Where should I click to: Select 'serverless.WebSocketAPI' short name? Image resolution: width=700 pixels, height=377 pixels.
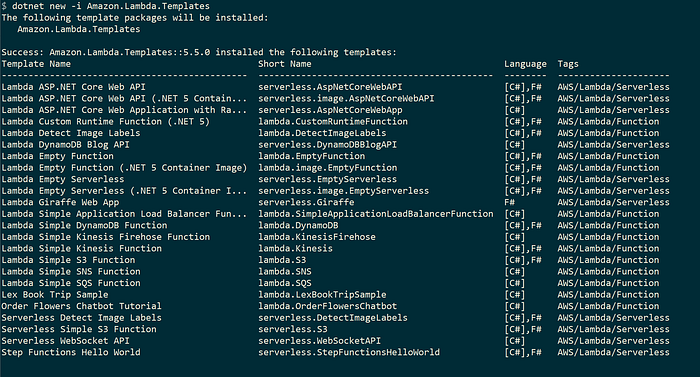tap(320, 341)
